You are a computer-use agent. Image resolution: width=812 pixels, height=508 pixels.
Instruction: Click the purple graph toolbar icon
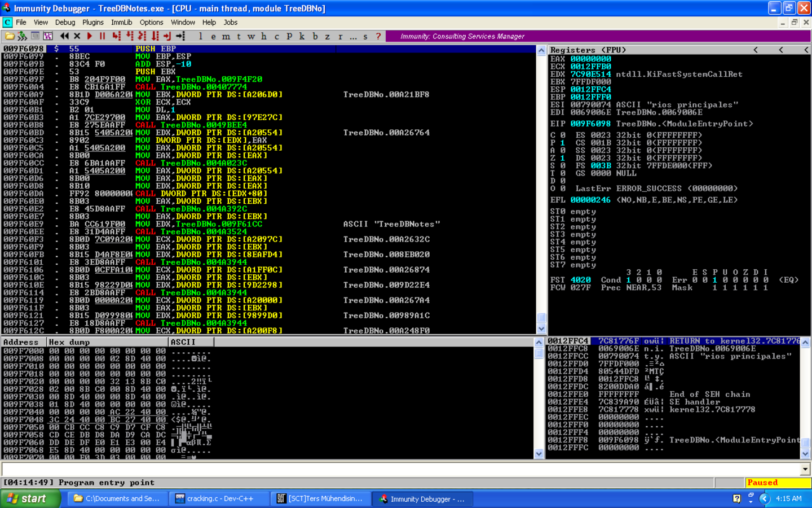click(x=48, y=36)
